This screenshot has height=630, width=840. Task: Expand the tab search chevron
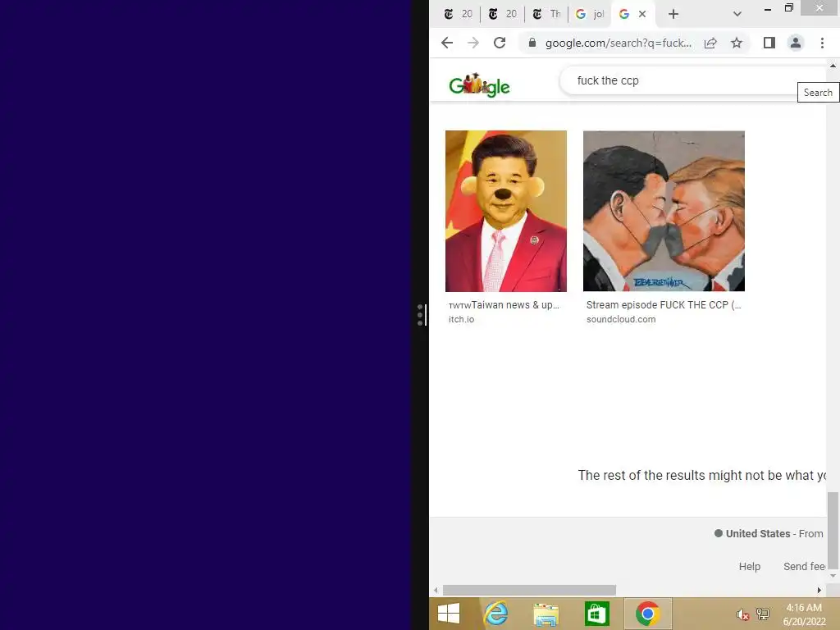pyautogui.click(x=737, y=15)
